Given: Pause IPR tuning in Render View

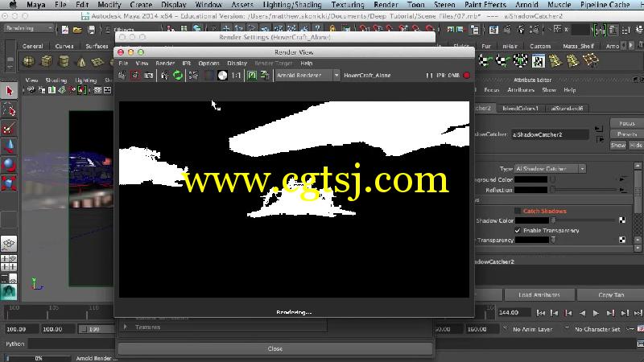Looking at the screenshot, I should click(429, 76).
